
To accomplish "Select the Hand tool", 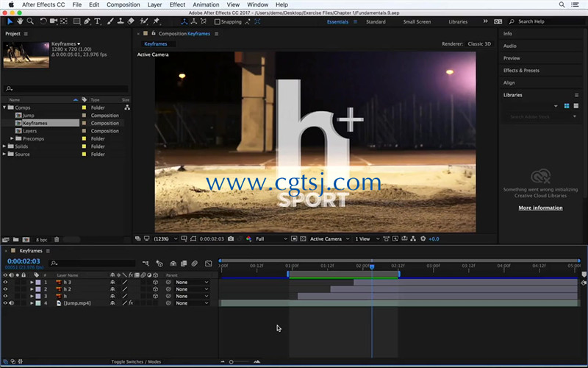I will pyautogui.click(x=20, y=21).
